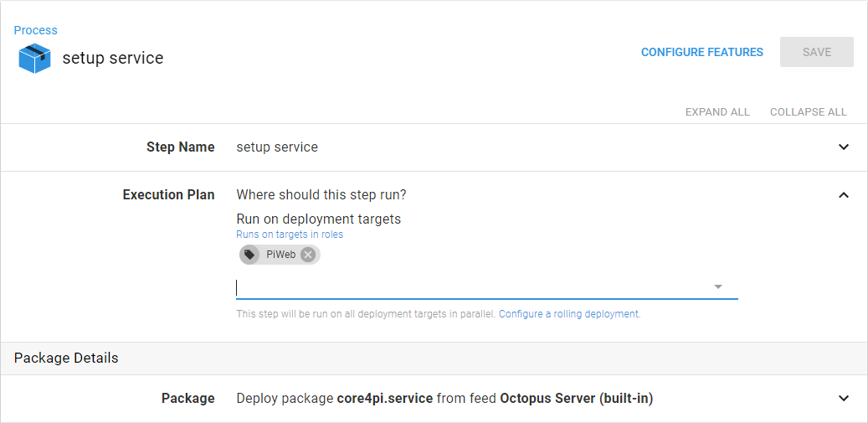Click the blue package step icon
The width and height of the screenshot is (868, 423).
click(x=34, y=59)
